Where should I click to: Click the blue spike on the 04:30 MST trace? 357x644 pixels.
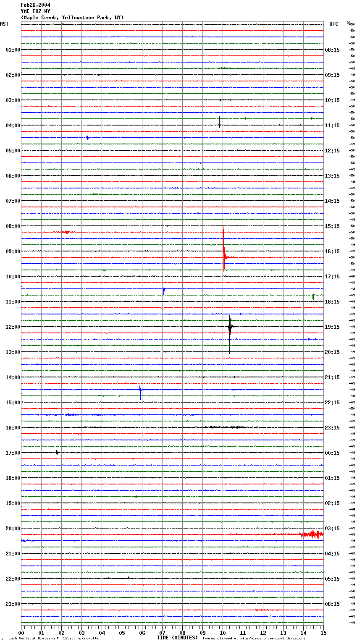87,137
